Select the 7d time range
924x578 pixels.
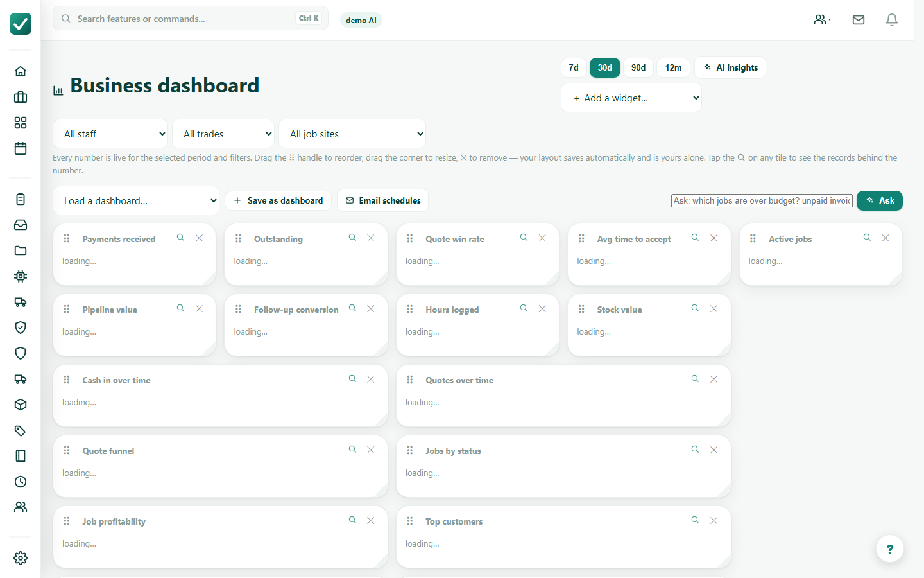click(x=574, y=67)
